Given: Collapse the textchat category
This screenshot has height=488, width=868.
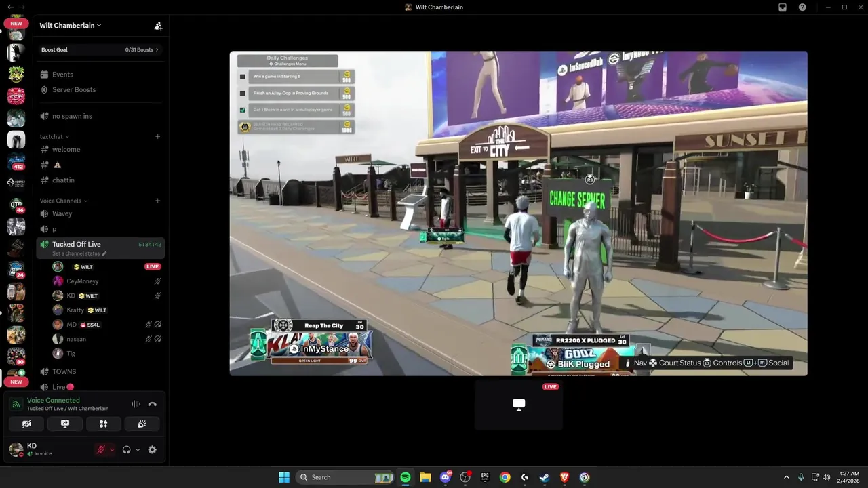Looking at the screenshot, I should tap(54, 137).
